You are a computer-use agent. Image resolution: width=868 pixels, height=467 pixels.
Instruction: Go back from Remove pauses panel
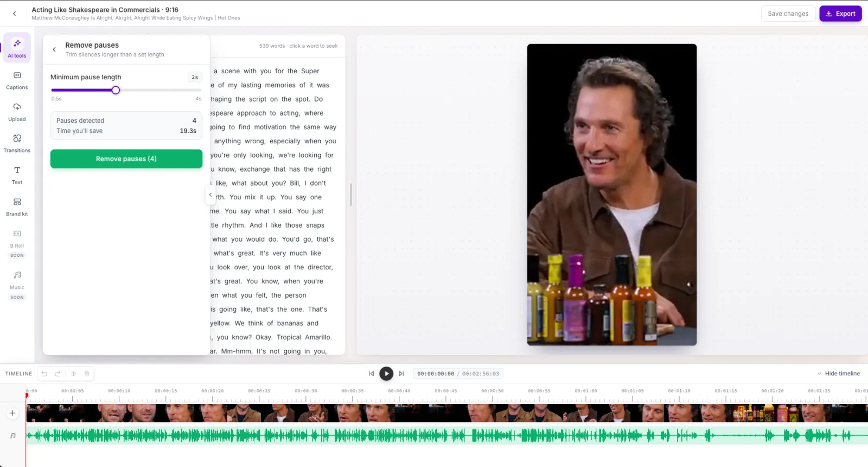[54, 49]
